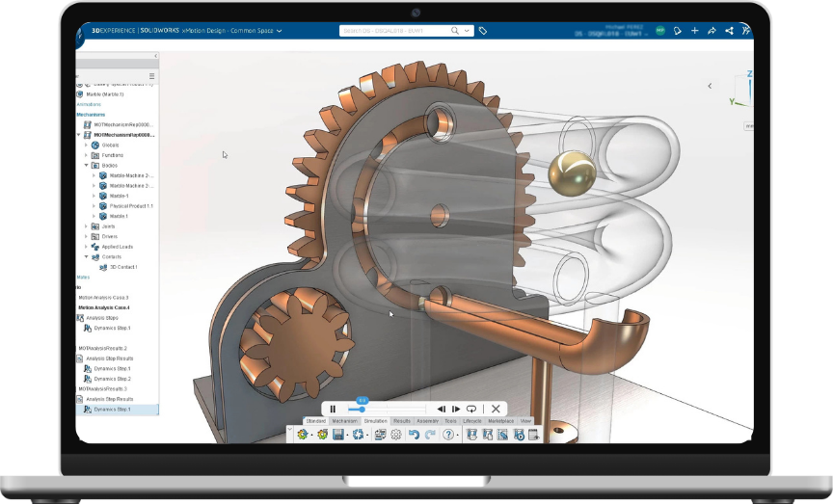Open the notifications chat icon in top bar
This screenshot has height=504, width=833.
pyautogui.click(x=678, y=31)
